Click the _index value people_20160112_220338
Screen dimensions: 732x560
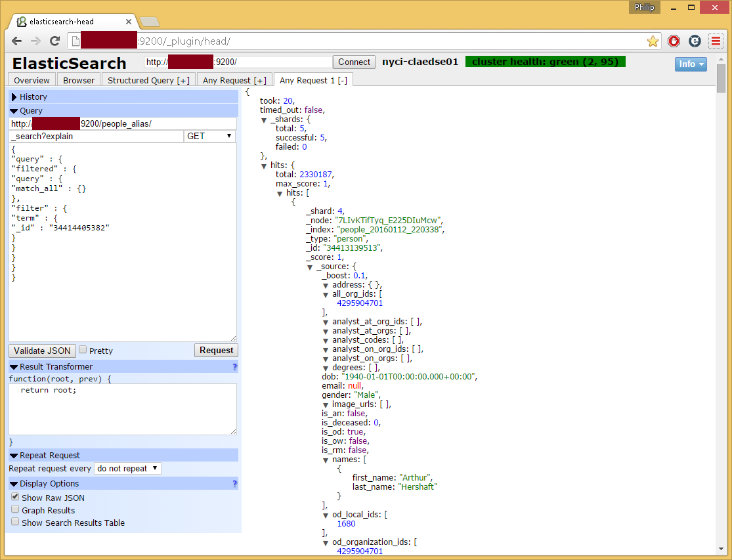click(x=390, y=230)
